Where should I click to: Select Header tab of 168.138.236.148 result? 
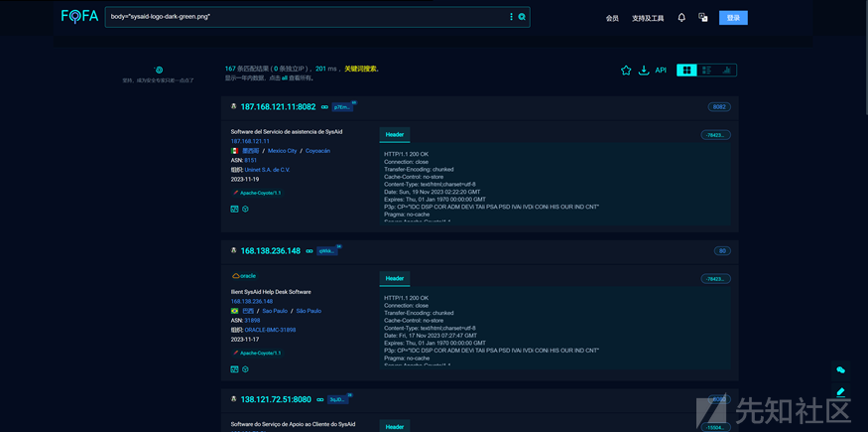pos(395,278)
